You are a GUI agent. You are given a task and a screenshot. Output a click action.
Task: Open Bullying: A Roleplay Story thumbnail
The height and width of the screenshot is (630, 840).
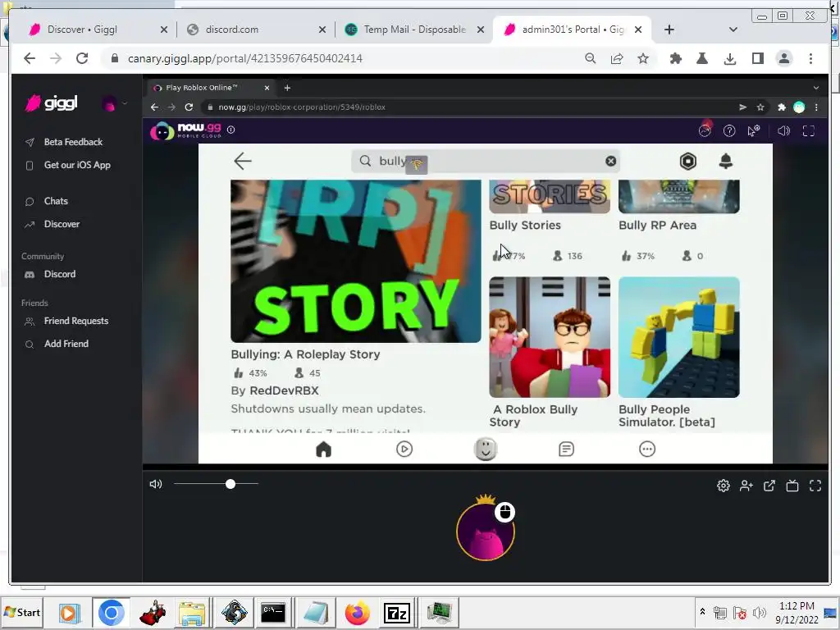356,261
